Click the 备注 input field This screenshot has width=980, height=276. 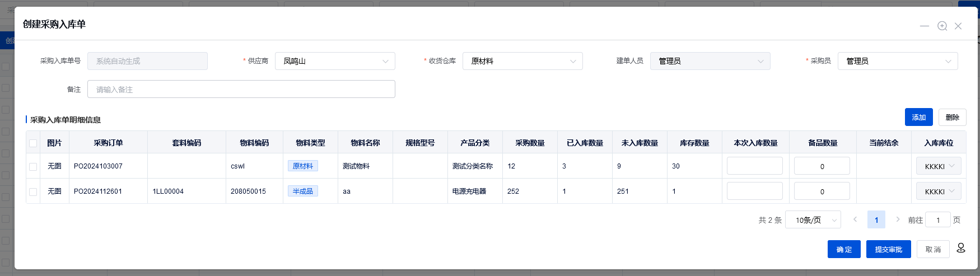point(241,89)
